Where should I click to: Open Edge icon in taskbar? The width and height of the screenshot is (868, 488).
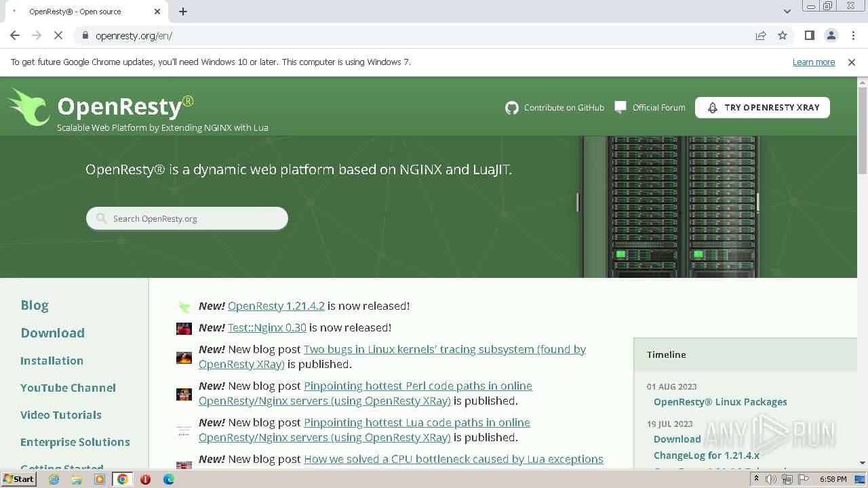168,479
